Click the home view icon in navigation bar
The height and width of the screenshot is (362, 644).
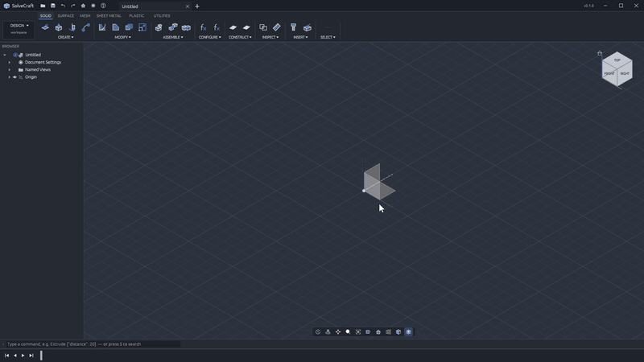pos(378,331)
